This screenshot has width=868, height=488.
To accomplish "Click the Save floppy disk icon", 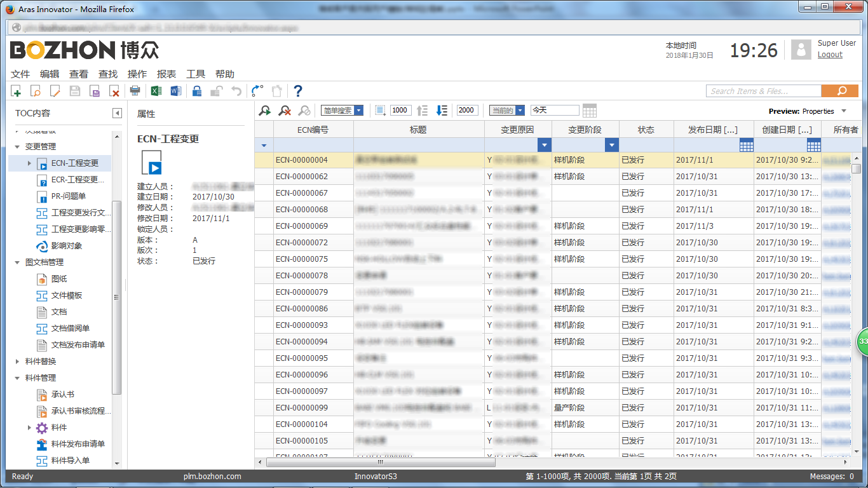I will pos(75,91).
